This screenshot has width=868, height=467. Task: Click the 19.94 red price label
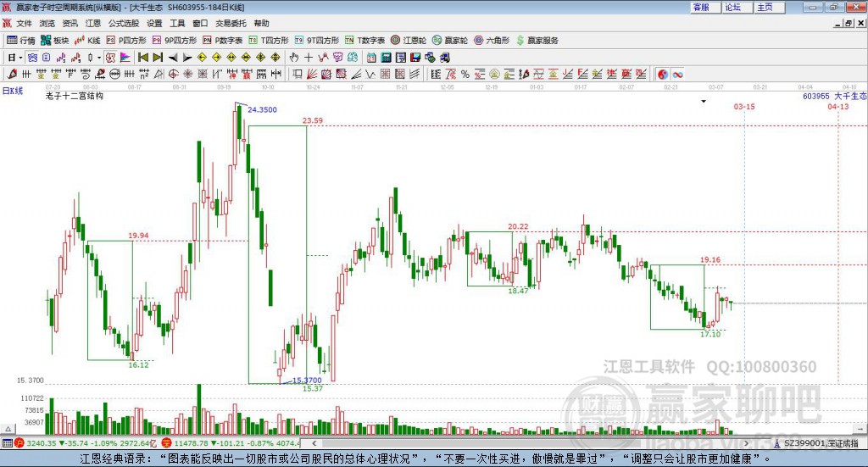(138, 236)
